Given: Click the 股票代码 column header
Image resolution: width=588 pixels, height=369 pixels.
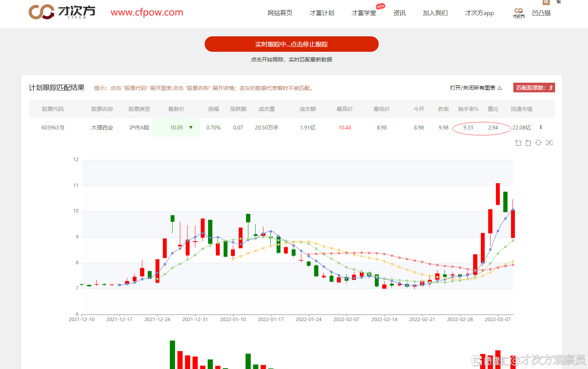Looking at the screenshot, I should [53, 109].
